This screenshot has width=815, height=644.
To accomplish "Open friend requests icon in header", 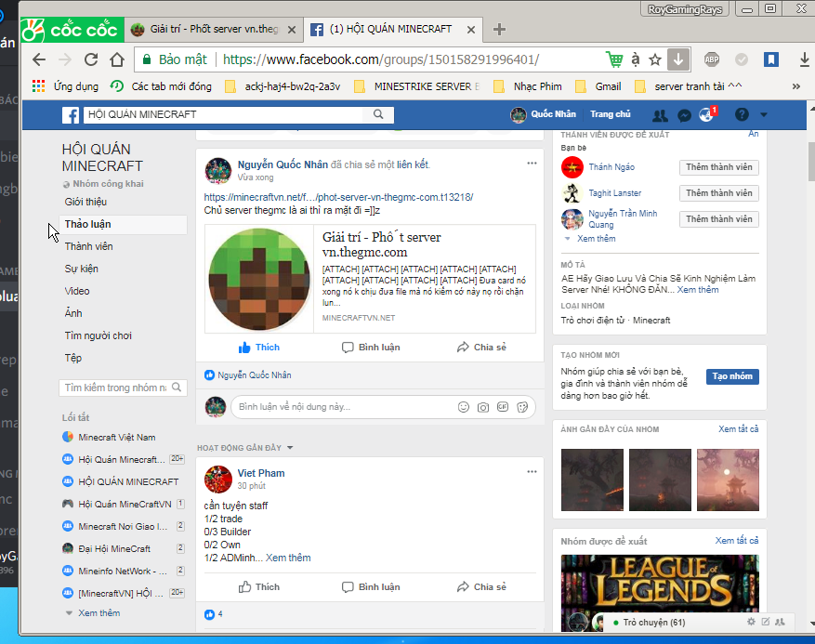I will (660, 115).
